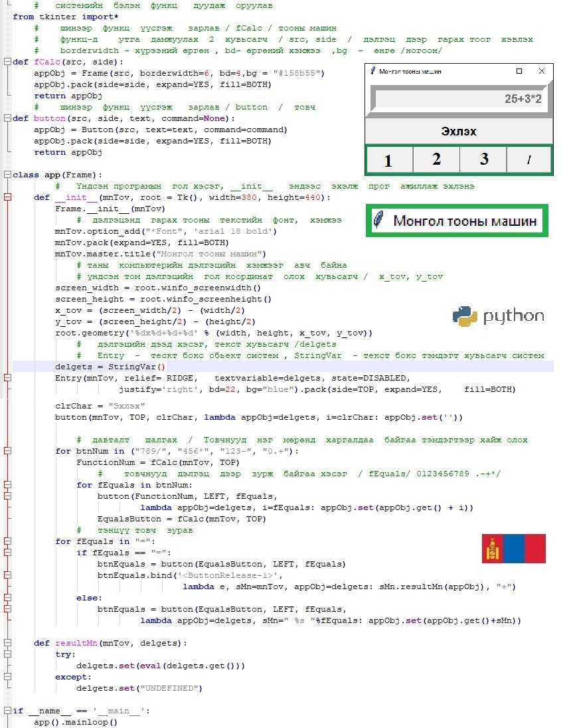Click the large feather icon in green box
The image size is (571, 728).
(380, 221)
